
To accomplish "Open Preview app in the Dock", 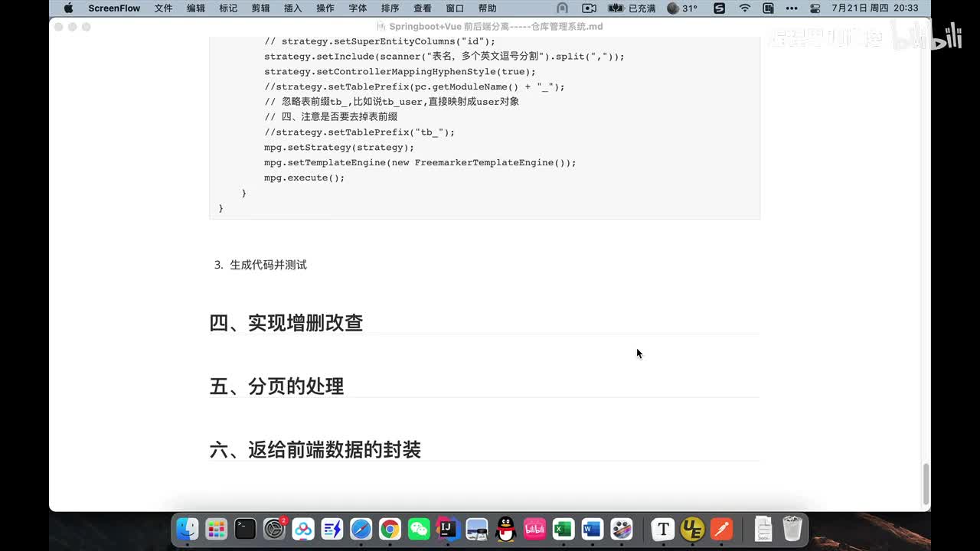I will [x=477, y=529].
